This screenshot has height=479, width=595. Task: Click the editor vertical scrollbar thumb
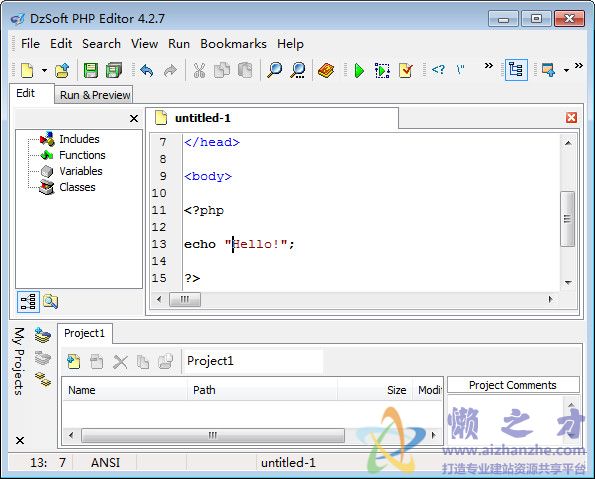point(568,219)
